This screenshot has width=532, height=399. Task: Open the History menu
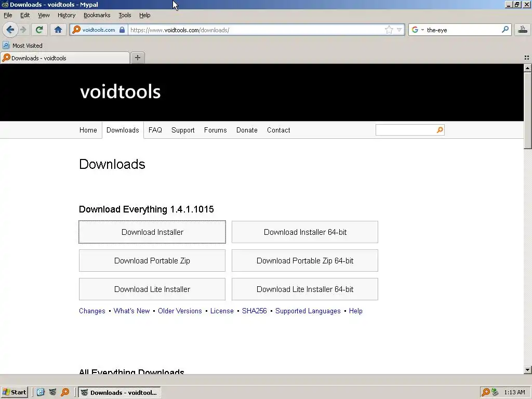(66, 15)
